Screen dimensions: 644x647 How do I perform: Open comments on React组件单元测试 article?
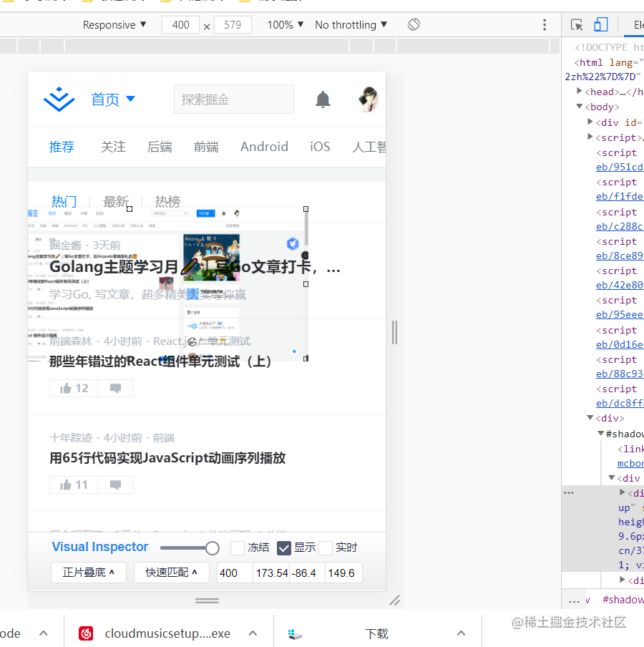tap(115, 389)
